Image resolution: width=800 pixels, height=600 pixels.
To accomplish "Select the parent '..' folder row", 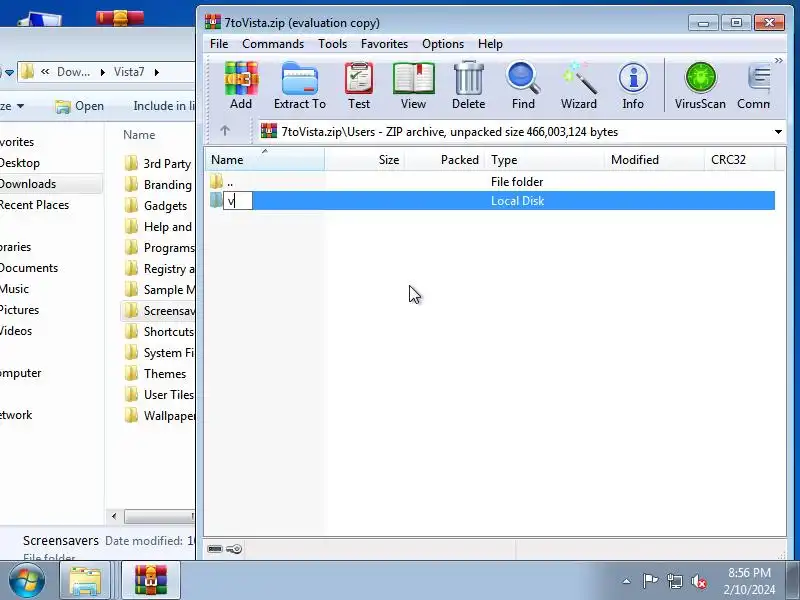I will click(490, 182).
